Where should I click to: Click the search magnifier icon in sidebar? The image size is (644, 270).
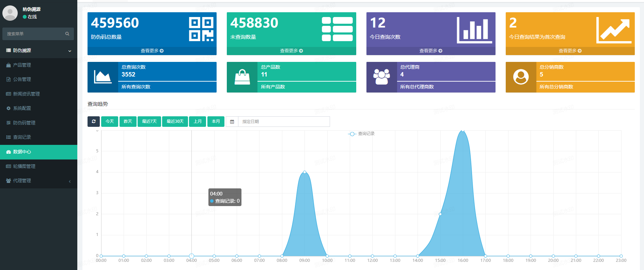[x=67, y=34]
